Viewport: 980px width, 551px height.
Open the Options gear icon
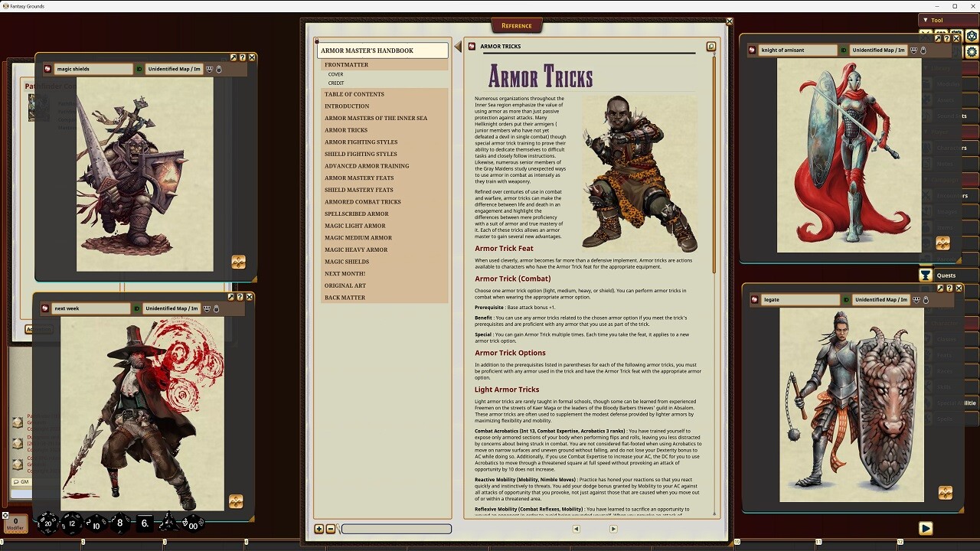click(x=971, y=51)
